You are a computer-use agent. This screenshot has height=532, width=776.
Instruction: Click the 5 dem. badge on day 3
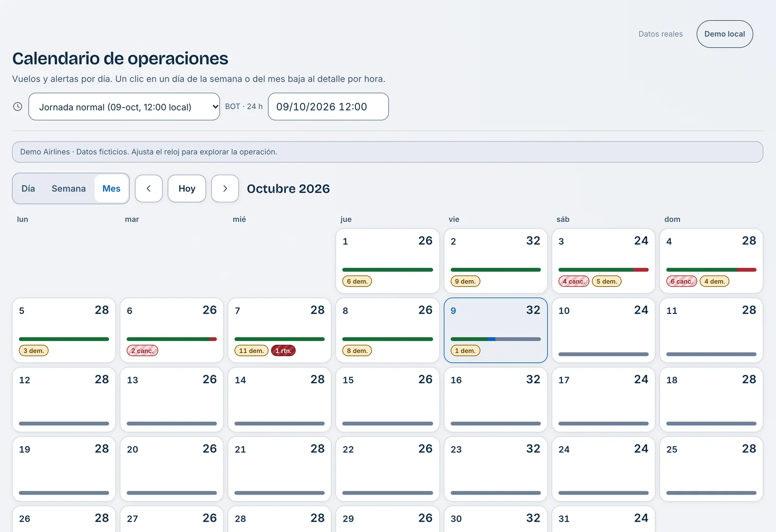[x=607, y=281]
